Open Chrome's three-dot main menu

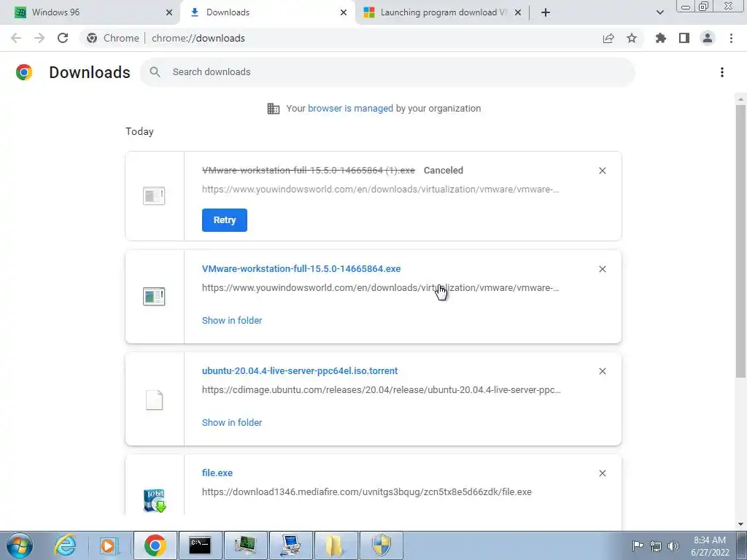pos(731,38)
